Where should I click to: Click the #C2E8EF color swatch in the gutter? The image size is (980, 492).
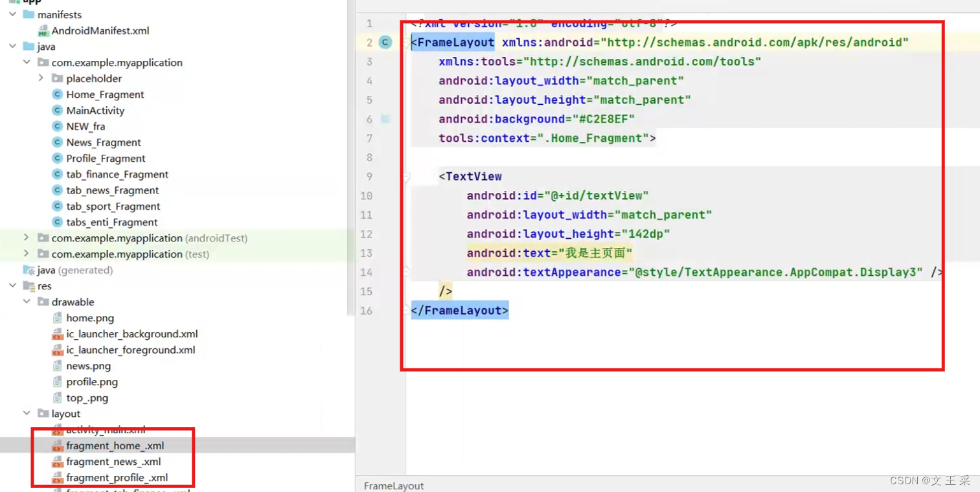(x=385, y=119)
